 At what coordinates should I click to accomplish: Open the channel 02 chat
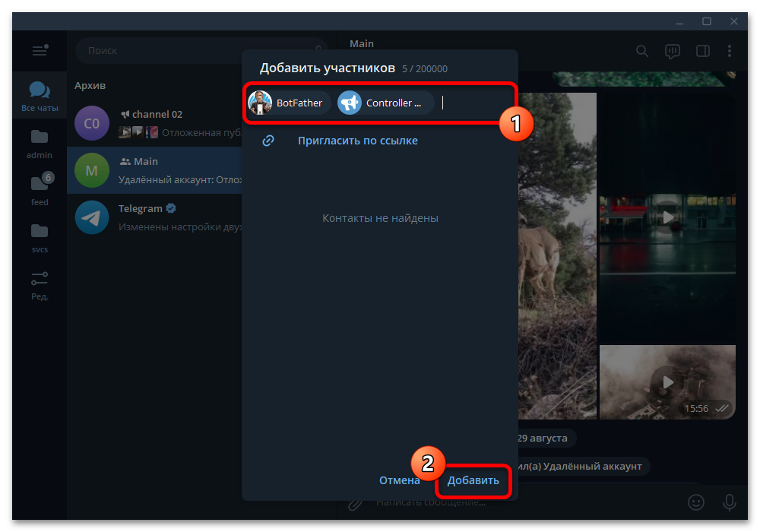(155, 123)
